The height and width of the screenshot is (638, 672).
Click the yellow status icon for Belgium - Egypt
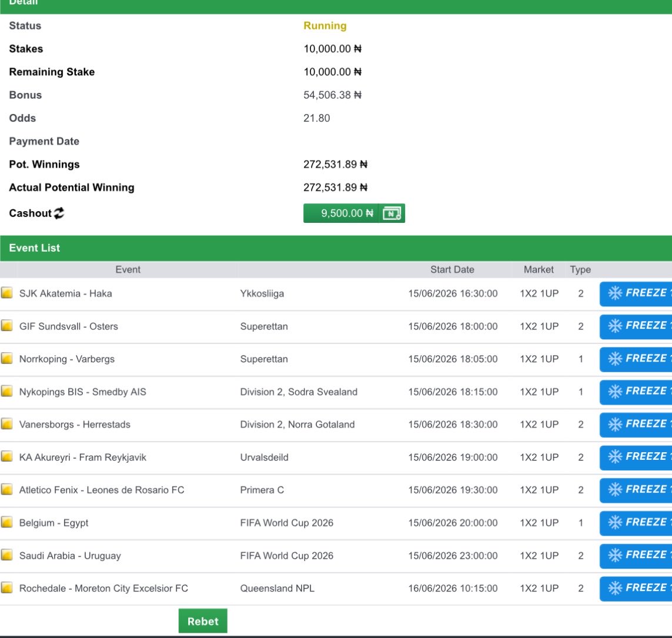pos(6,522)
